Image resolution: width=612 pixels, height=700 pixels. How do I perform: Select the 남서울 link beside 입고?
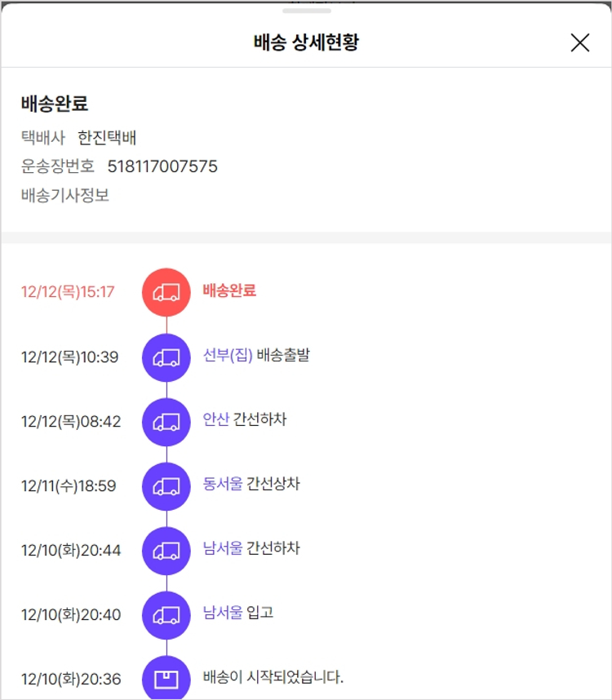click(223, 613)
